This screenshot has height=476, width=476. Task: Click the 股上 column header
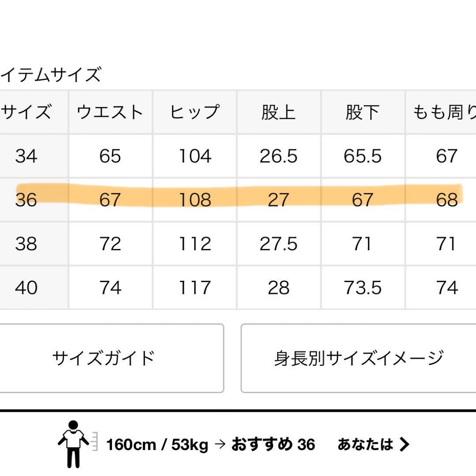pyautogui.click(x=279, y=112)
